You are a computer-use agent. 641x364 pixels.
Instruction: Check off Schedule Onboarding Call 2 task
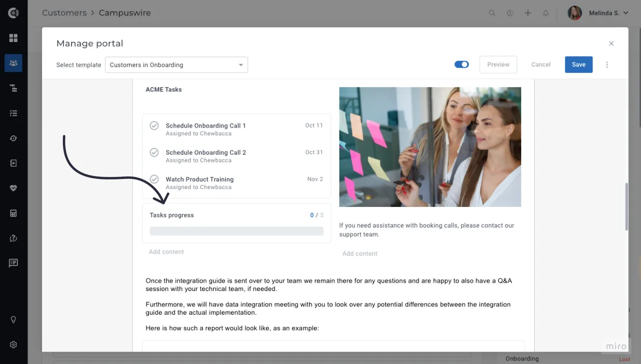tap(154, 152)
